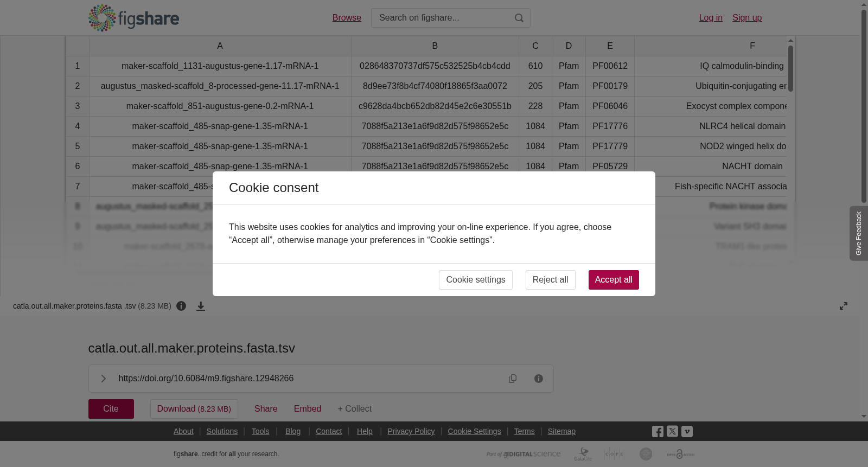The height and width of the screenshot is (467, 868).
Task: Open file info icon beside the .tsv filename
Action: click(x=181, y=306)
